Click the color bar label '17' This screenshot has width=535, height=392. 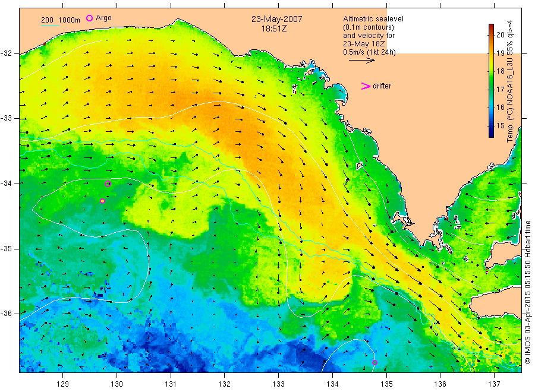pos(500,89)
